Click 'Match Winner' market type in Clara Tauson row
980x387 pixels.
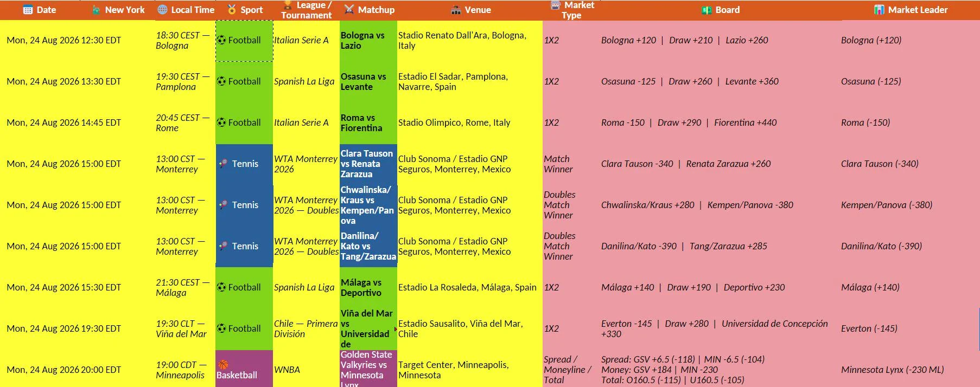click(x=571, y=164)
